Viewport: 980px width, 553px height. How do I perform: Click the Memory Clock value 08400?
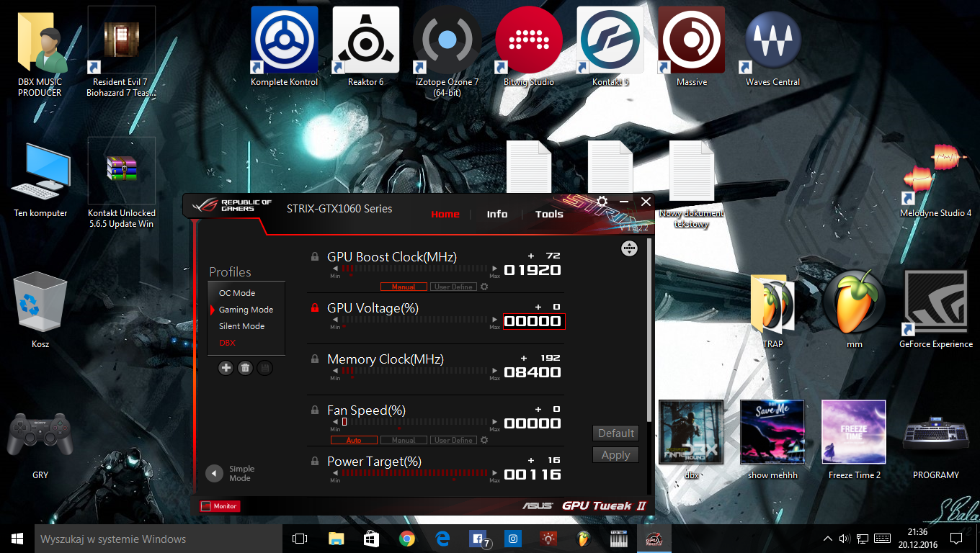click(x=533, y=372)
